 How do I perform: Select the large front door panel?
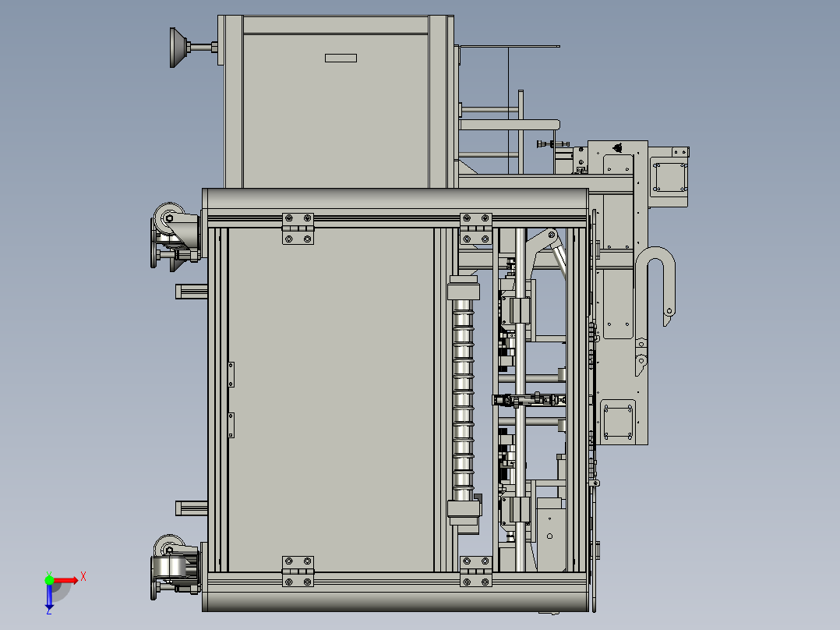pyautogui.click(x=330, y=400)
